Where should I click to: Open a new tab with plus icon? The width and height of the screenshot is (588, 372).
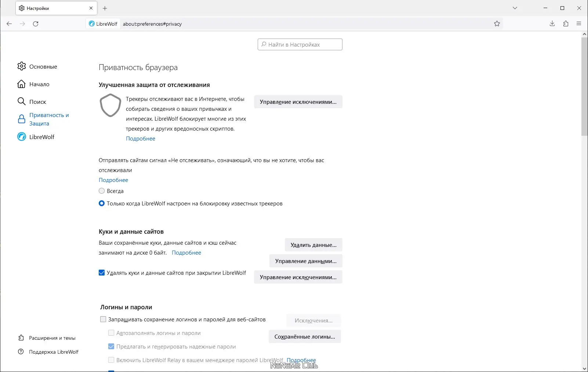point(105,8)
